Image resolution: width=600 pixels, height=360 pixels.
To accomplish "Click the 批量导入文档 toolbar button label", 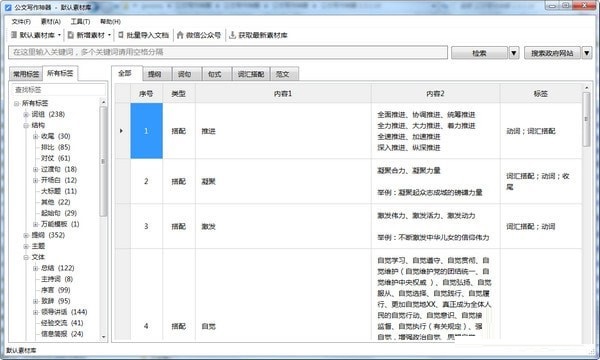I will coord(147,35).
